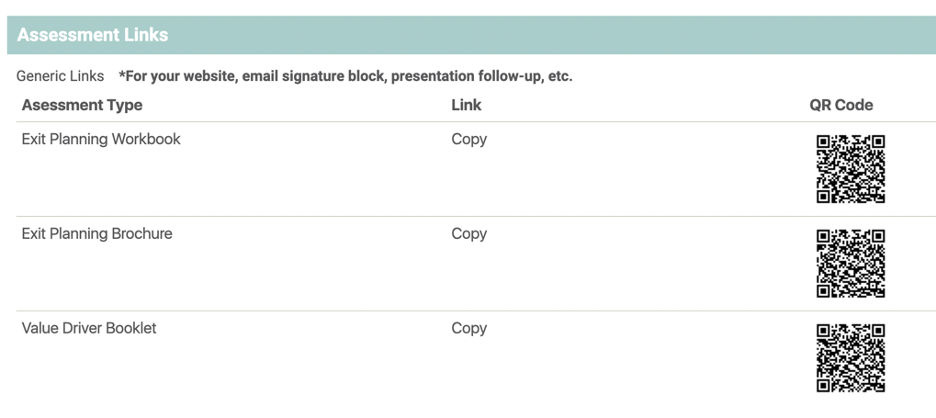Open the Exit Planning Brochure QR code
The width and height of the screenshot is (936, 418).
(851, 263)
